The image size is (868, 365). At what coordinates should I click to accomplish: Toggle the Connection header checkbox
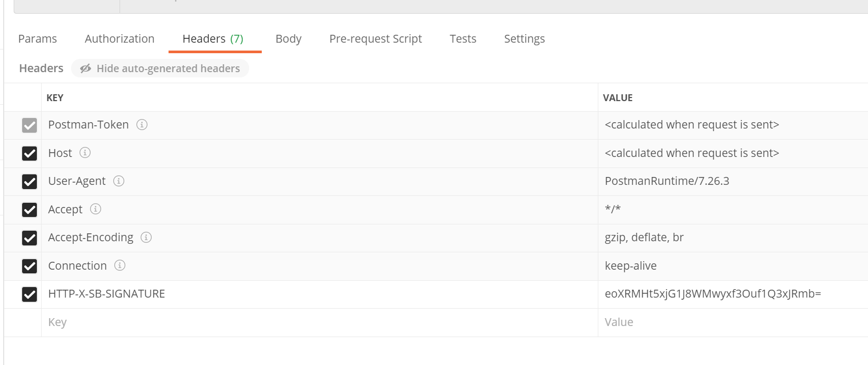point(29,266)
